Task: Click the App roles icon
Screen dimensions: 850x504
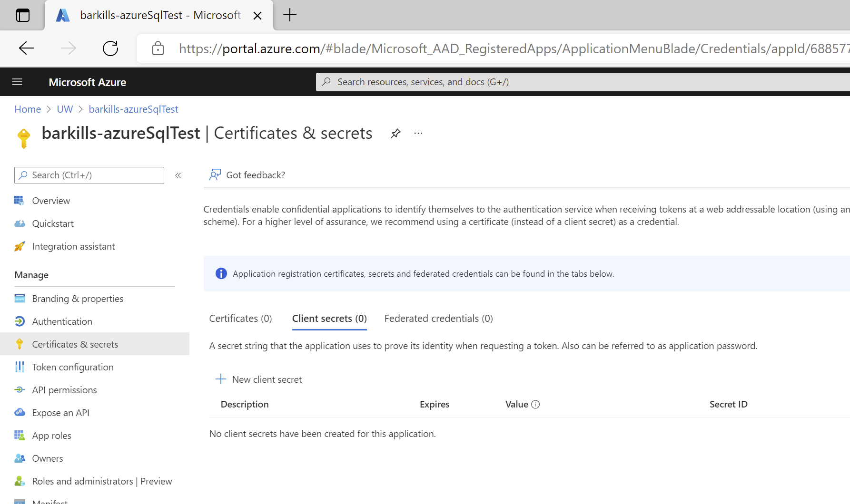Action: pos(20,436)
